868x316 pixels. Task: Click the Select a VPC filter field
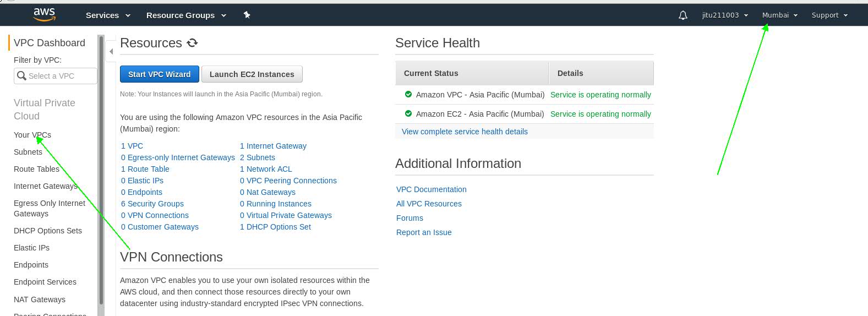56,76
